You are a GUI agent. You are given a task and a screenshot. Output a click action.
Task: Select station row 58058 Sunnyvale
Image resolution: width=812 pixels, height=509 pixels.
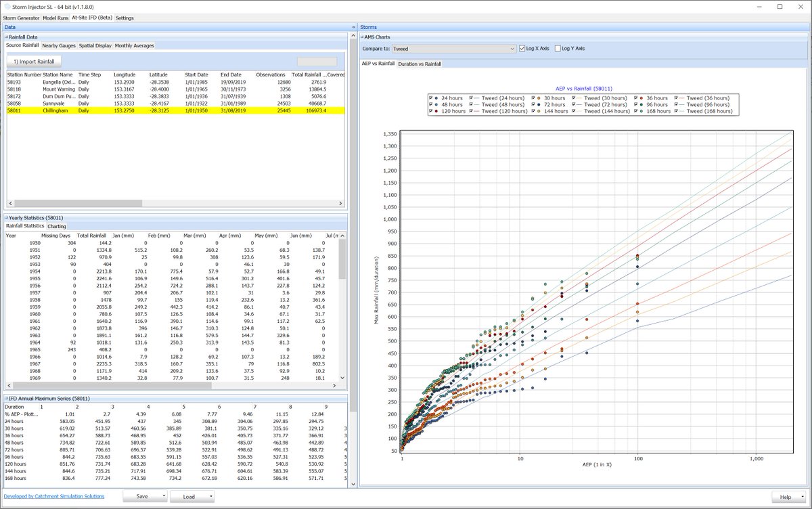coord(175,103)
